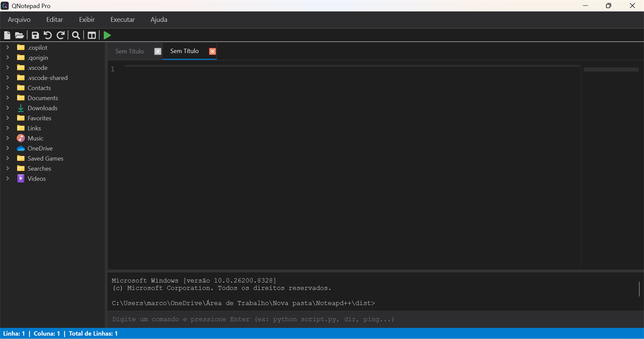Click the .vscode-shared folder icon

click(x=21, y=78)
